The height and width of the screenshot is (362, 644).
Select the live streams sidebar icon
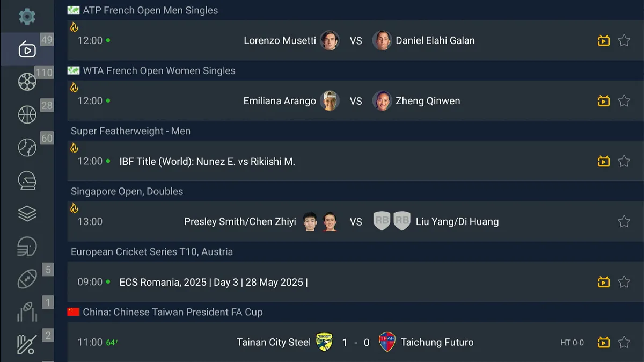pos(27,49)
